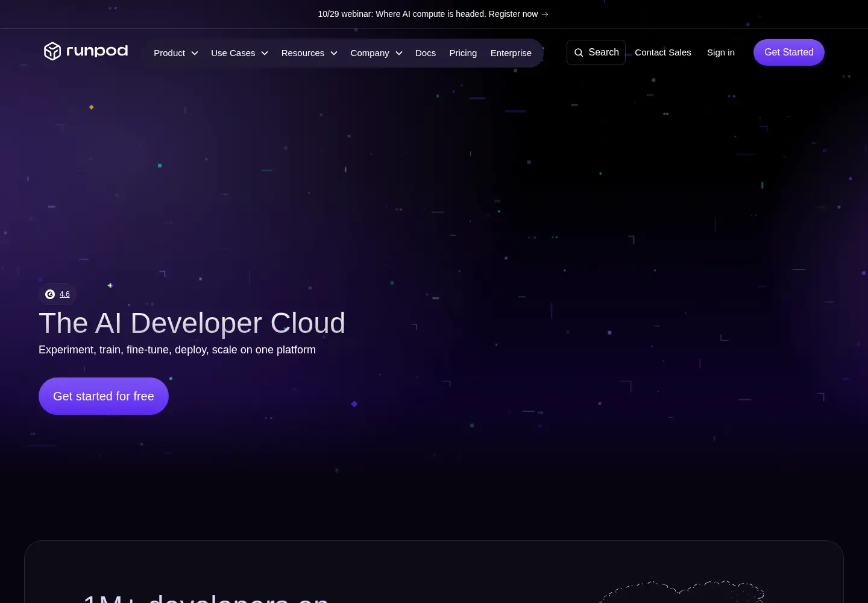Click the subtitle Experiment, train, fine-tune text
The width and height of the screenshot is (868, 603).
pos(177,350)
